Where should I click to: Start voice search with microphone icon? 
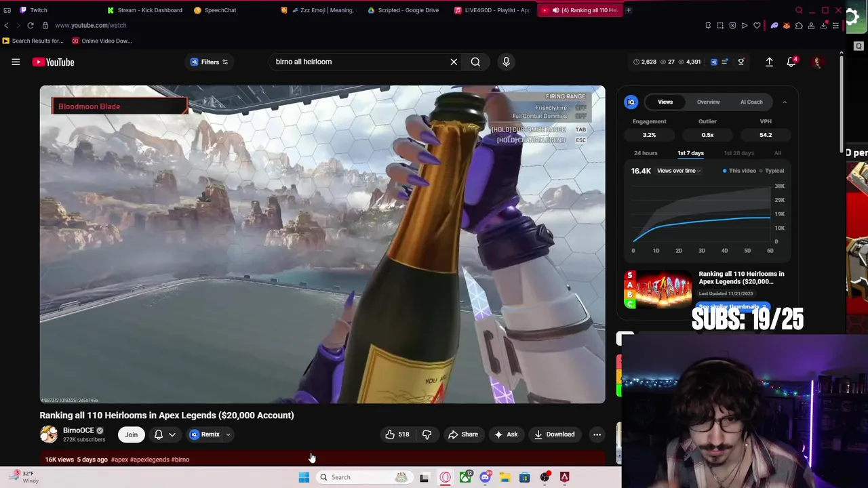click(506, 62)
